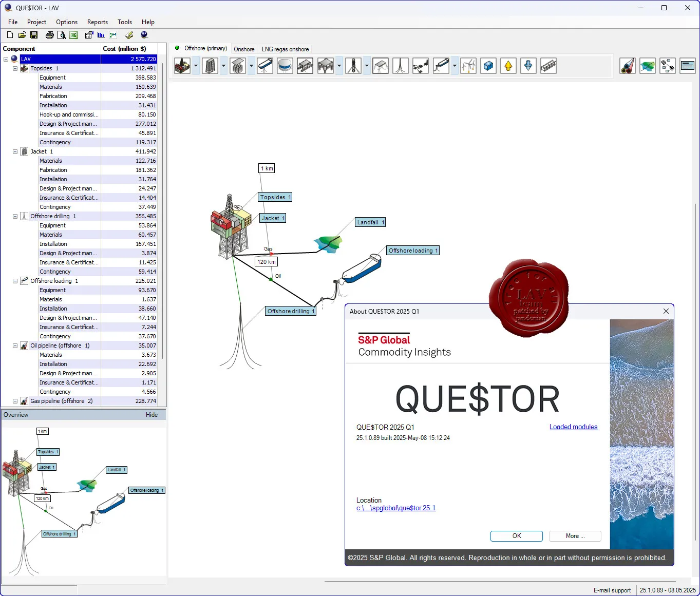
Task: Collapse the Oil pipeline tree node
Action: point(15,345)
